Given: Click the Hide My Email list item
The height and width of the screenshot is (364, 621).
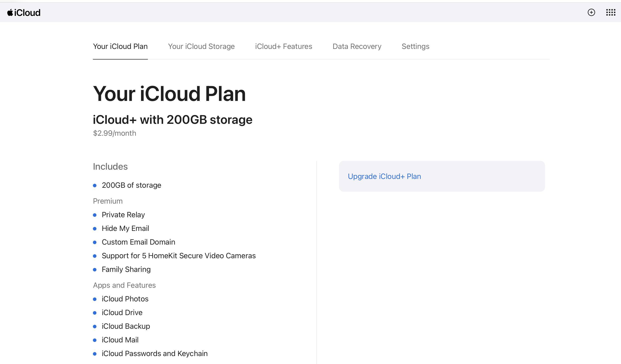Looking at the screenshot, I should click(125, 228).
